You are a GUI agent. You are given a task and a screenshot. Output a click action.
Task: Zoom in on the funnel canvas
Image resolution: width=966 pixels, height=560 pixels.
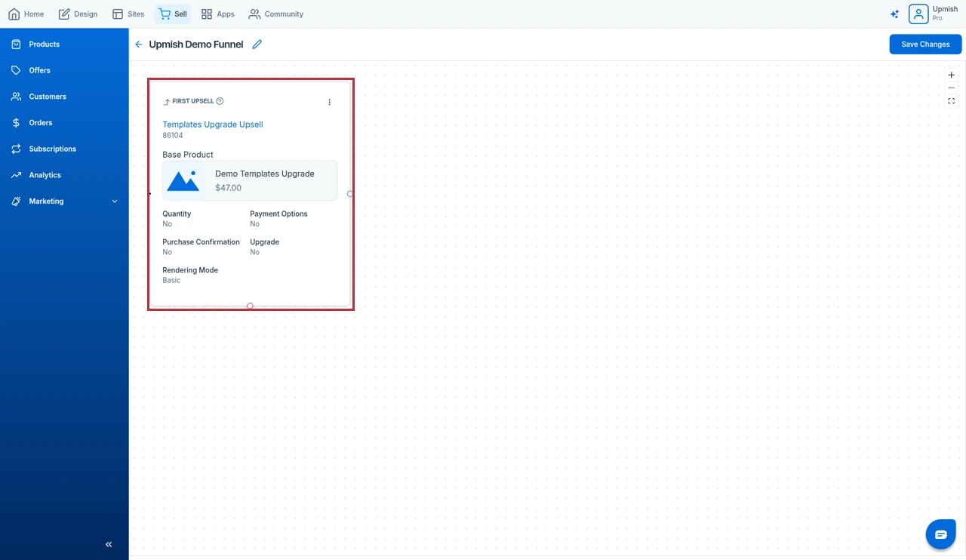pos(951,75)
